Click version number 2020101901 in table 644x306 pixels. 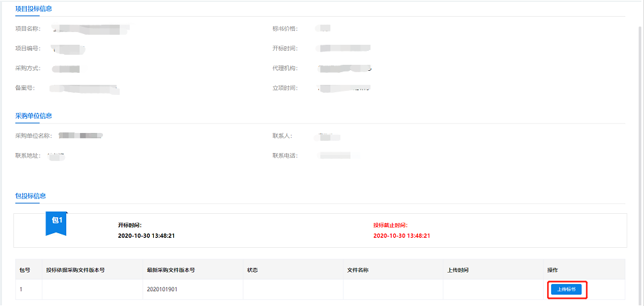pos(162,289)
